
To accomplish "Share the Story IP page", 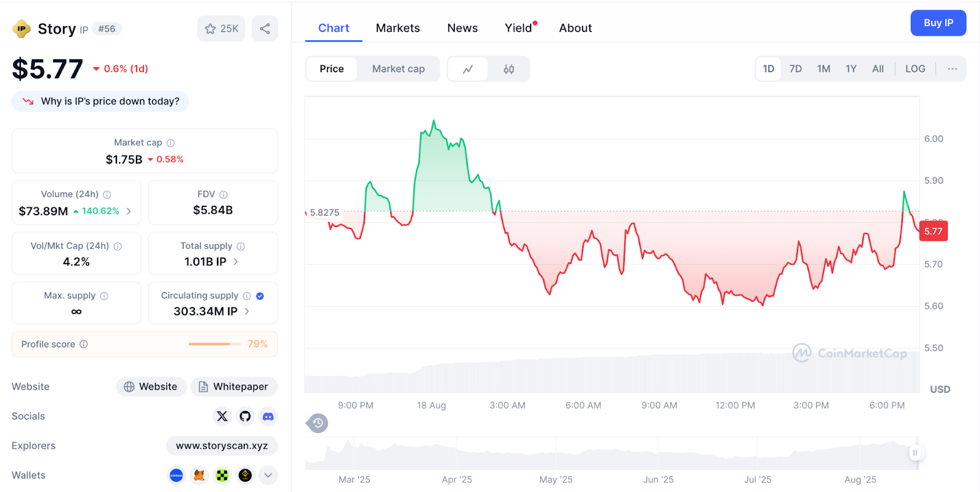I will point(265,29).
